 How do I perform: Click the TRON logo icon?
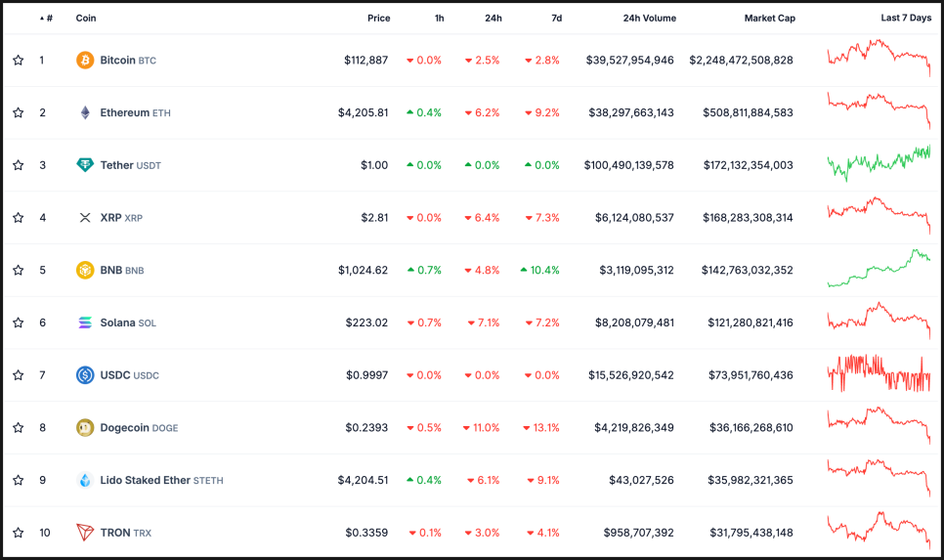click(85, 533)
